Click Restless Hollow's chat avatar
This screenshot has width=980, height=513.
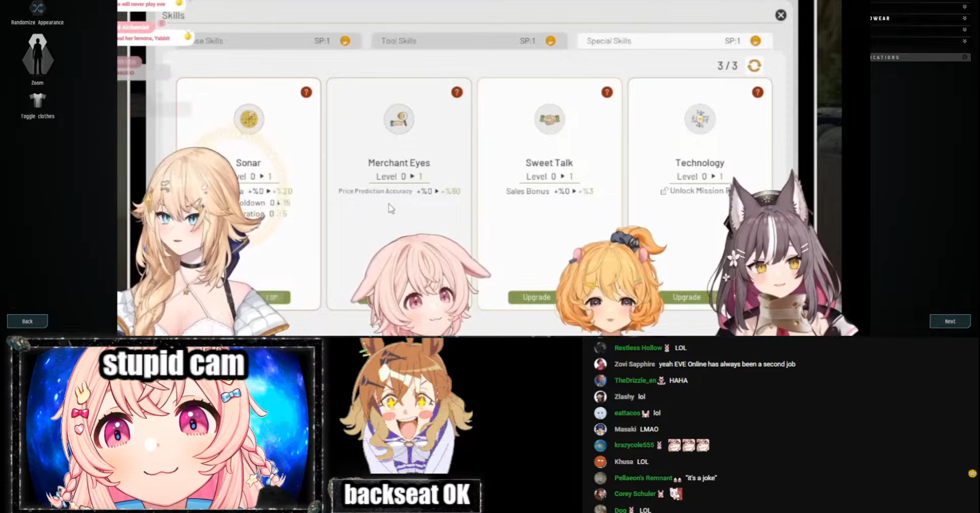[600, 348]
